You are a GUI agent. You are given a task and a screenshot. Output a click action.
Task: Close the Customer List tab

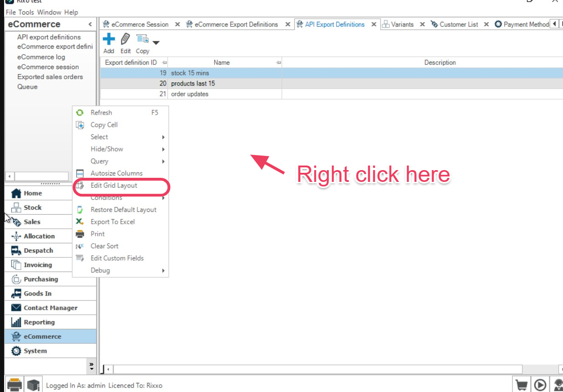pyautogui.click(x=486, y=25)
